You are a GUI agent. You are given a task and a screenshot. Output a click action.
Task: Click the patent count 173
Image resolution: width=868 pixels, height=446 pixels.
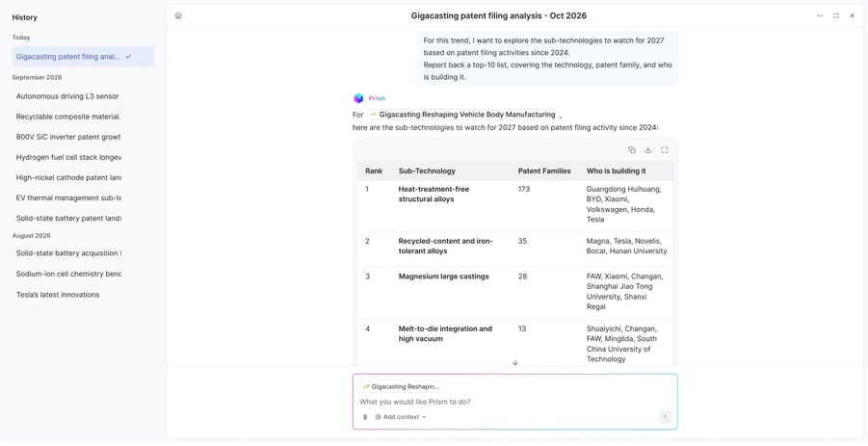point(524,189)
